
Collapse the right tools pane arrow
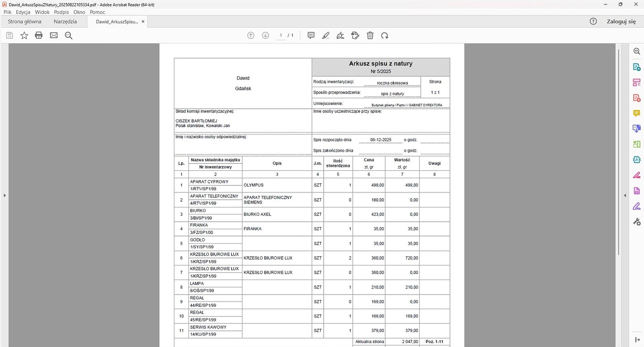tap(625, 195)
